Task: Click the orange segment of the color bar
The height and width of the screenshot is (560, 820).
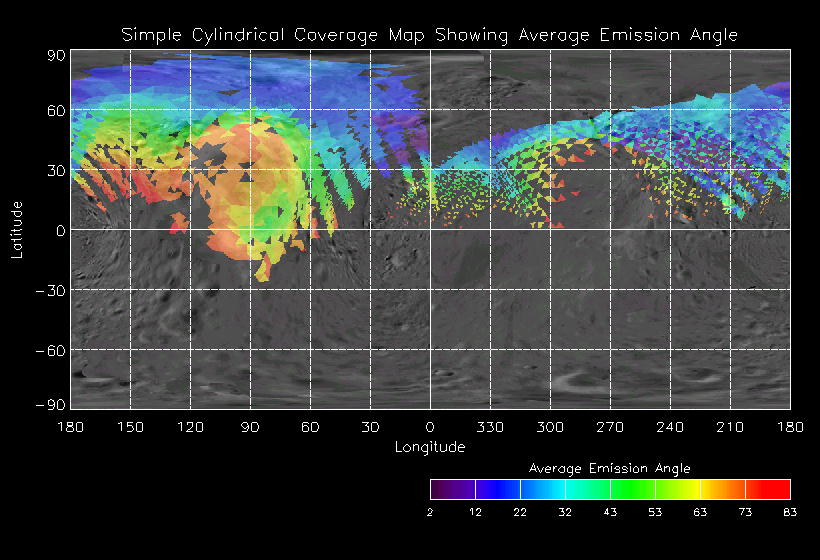Action: [x=723, y=489]
